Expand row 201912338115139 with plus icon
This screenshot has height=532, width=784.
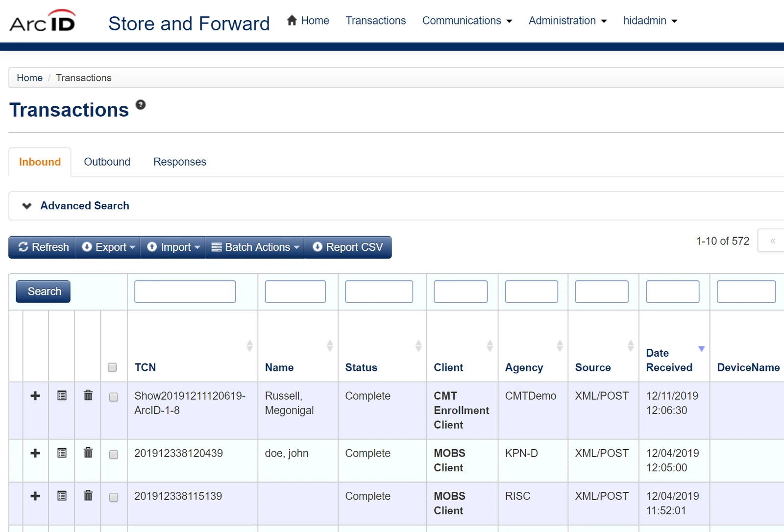[35, 496]
